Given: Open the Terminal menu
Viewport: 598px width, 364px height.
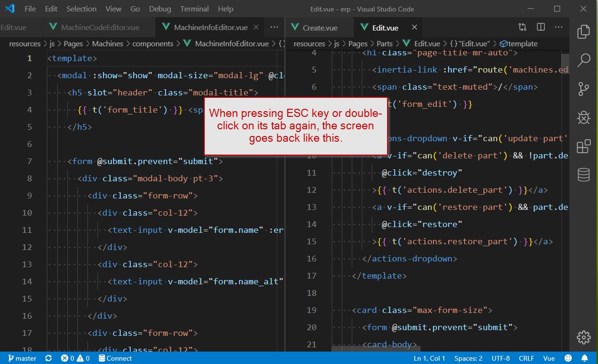Looking at the screenshot, I should point(194,9).
